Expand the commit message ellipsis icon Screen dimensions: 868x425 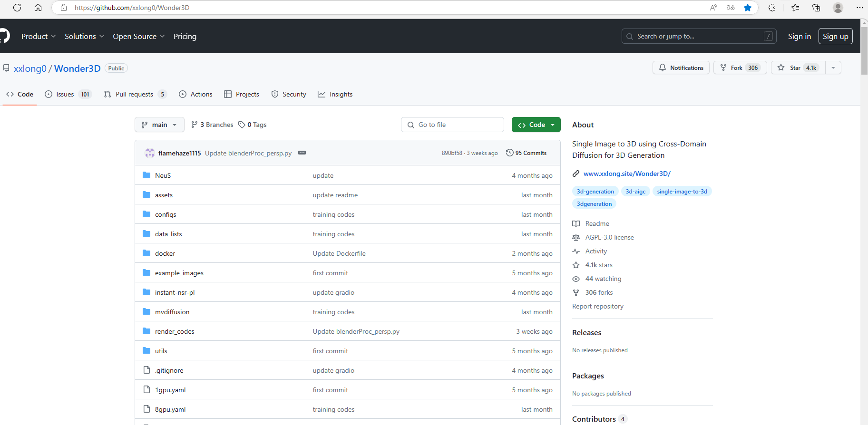tap(302, 153)
